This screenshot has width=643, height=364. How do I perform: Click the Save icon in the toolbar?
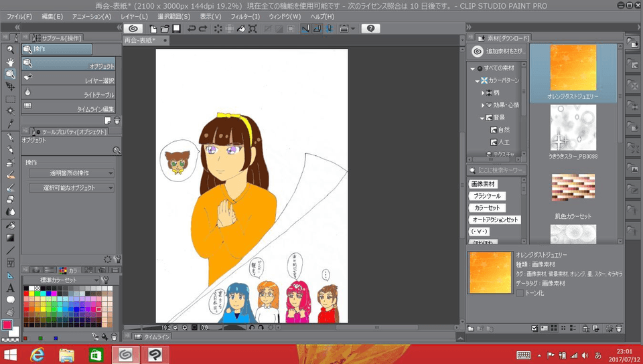176,29
